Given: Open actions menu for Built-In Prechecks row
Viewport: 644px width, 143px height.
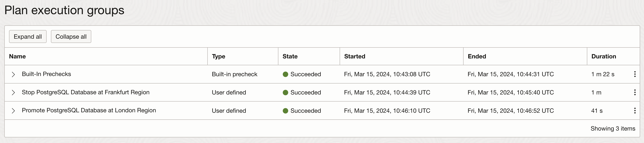Looking at the screenshot, I should pos(635,74).
